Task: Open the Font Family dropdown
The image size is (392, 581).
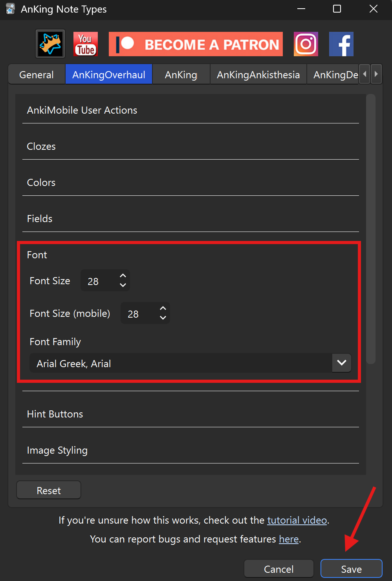Action: tap(341, 363)
